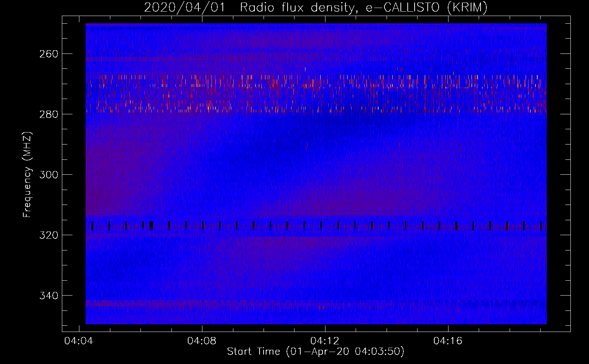Click the 04:04 time tick label
589x364 pixels.
coord(79,341)
